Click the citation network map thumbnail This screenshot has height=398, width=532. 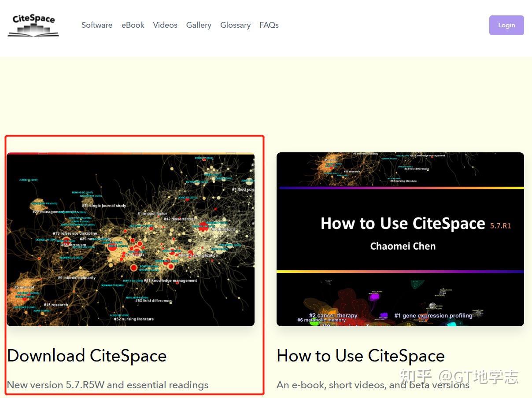(x=131, y=239)
